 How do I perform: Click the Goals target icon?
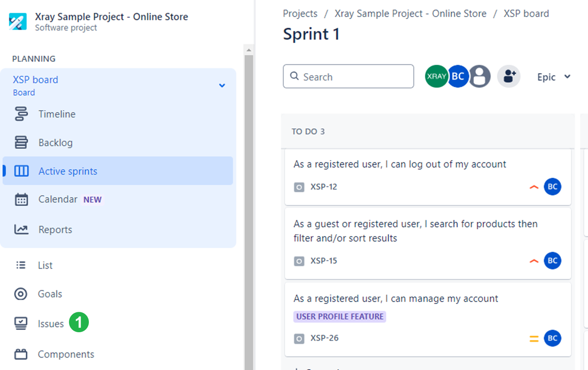pos(21,294)
